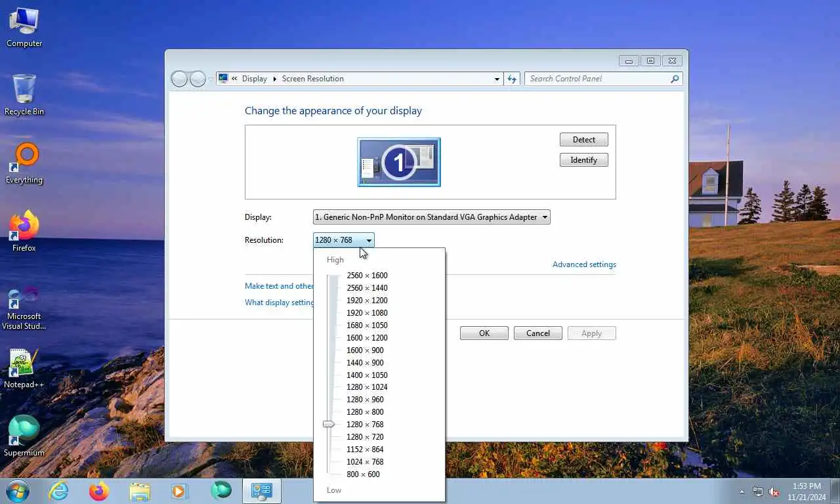
Task: Choose 2560 × 1600 resolution
Action: click(367, 276)
